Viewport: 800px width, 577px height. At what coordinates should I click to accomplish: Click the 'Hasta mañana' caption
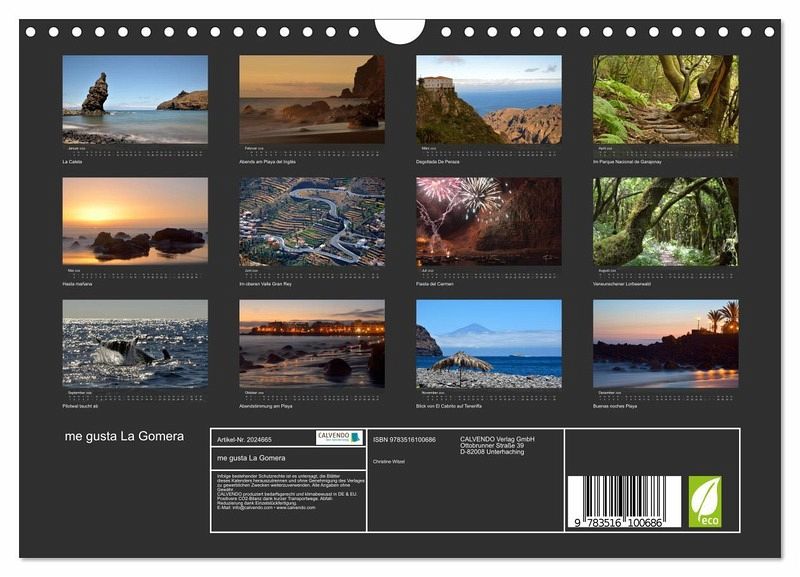point(77,284)
